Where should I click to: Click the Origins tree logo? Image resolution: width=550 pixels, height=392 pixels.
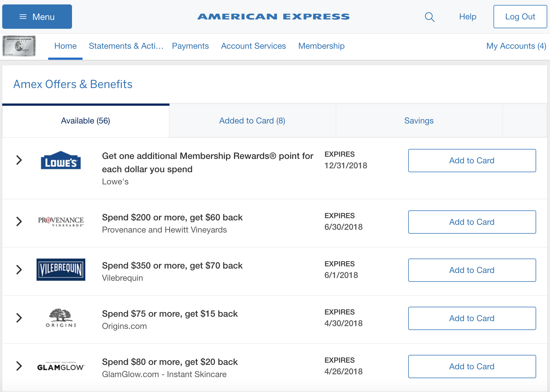tap(61, 318)
